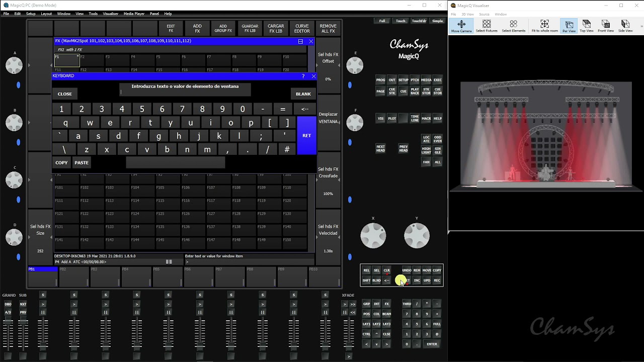Click the PLAY BACK console button
644x362 pixels.
pos(415,91)
